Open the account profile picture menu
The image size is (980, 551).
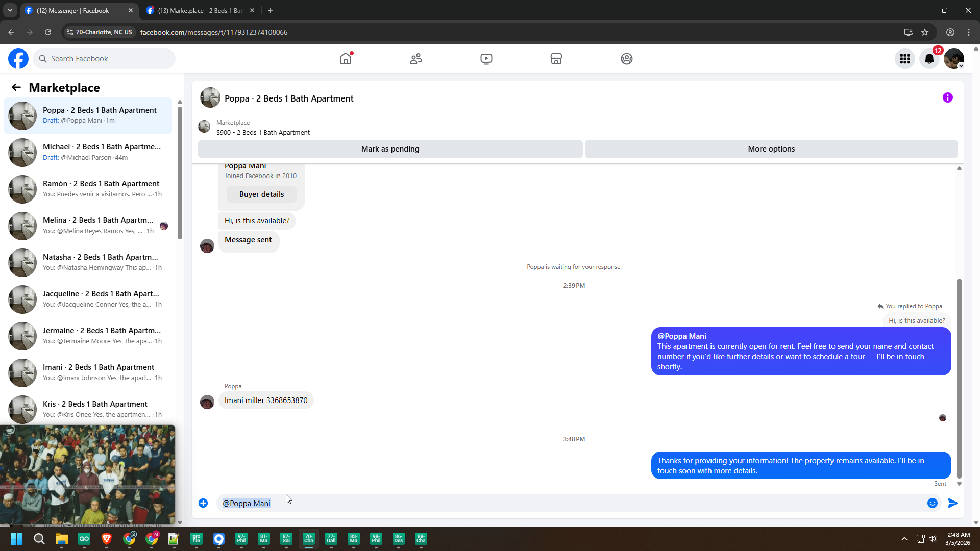pos(954,59)
